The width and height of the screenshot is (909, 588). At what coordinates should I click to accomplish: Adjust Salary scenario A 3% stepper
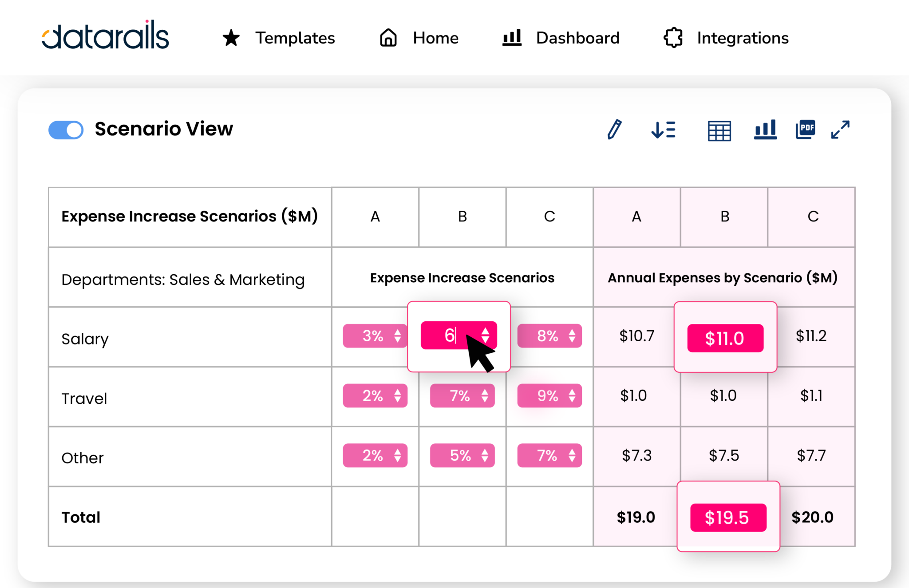[397, 336]
